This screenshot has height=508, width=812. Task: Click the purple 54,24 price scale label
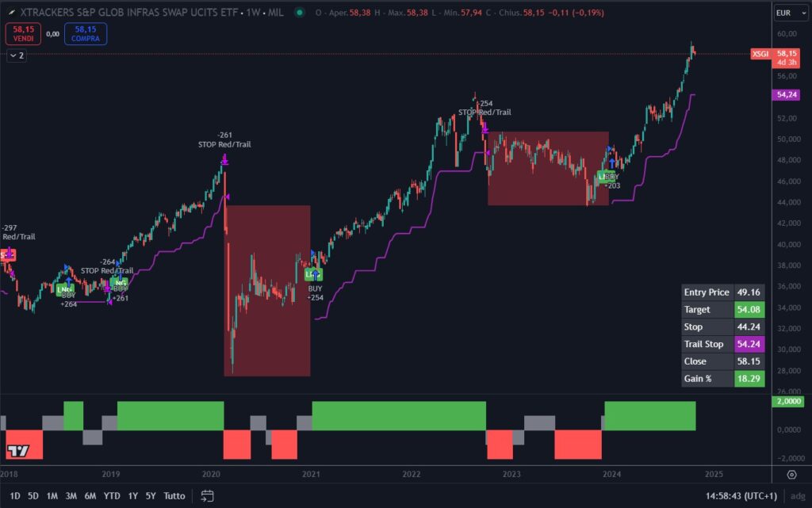tap(787, 94)
